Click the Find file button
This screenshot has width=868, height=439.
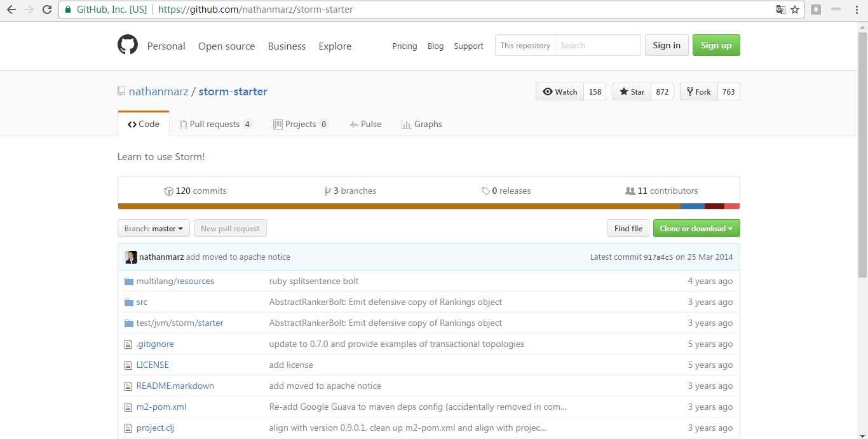coord(628,229)
